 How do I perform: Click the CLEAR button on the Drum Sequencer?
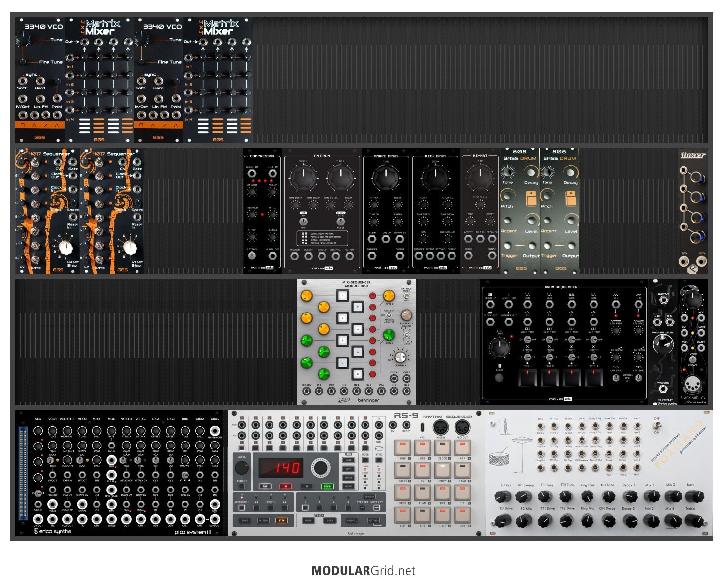(x=500, y=378)
